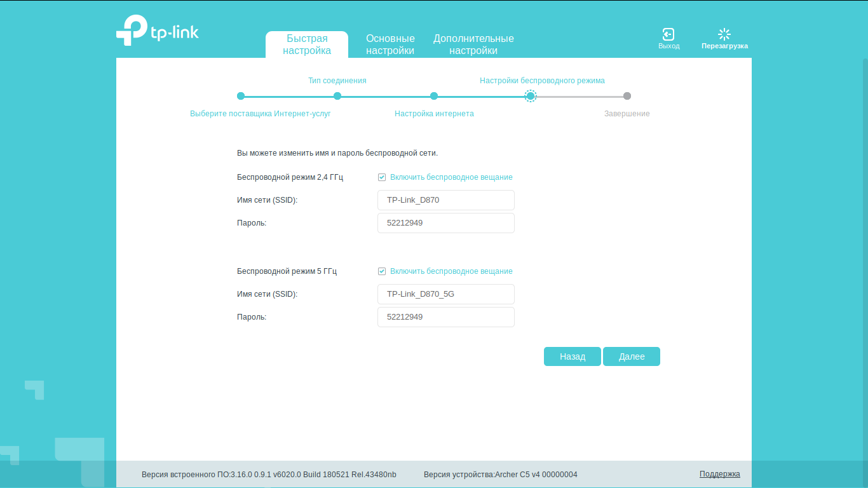Open the Быстрая настройка tab
Image resolution: width=868 pixels, height=488 pixels.
(x=307, y=44)
